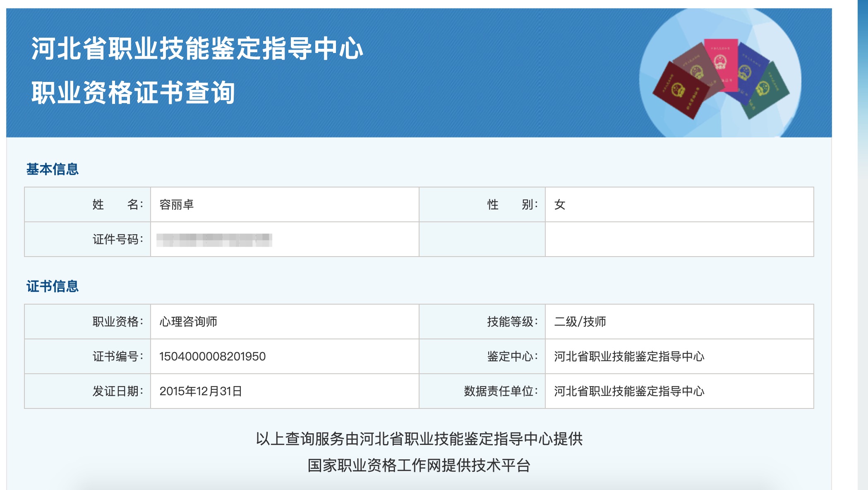The height and width of the screenshot is (490, 868).
Task: Select the value 二级/技师
Action: point(580,322)
